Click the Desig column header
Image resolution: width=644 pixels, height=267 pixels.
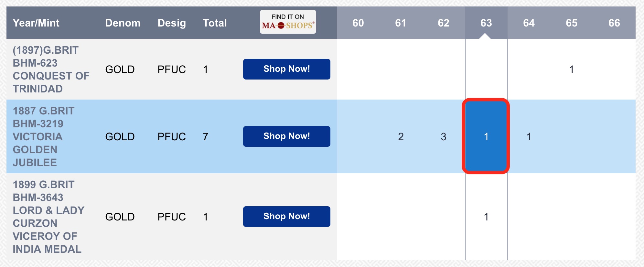171,23
